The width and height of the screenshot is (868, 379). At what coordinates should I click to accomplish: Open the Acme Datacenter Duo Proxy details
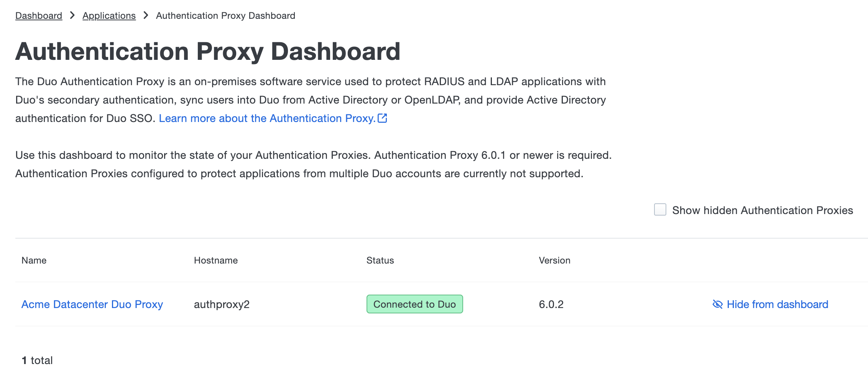(x=92, y=304)
